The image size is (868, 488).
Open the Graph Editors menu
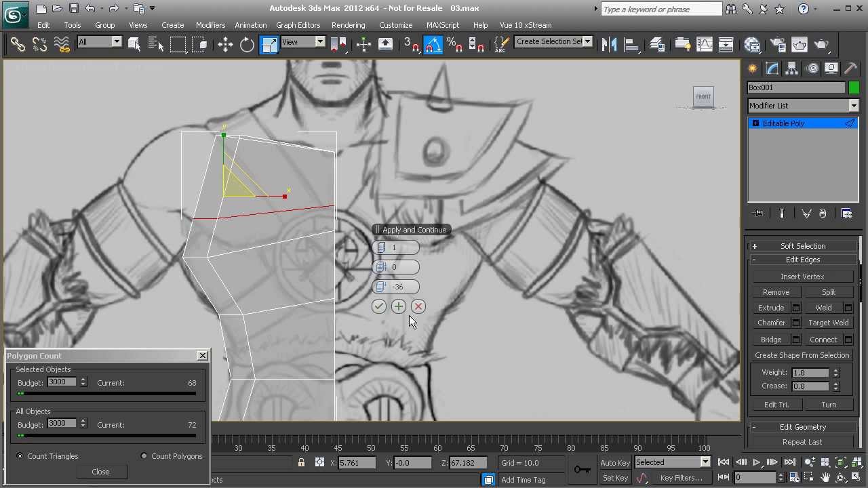click(x=298, y=25)
